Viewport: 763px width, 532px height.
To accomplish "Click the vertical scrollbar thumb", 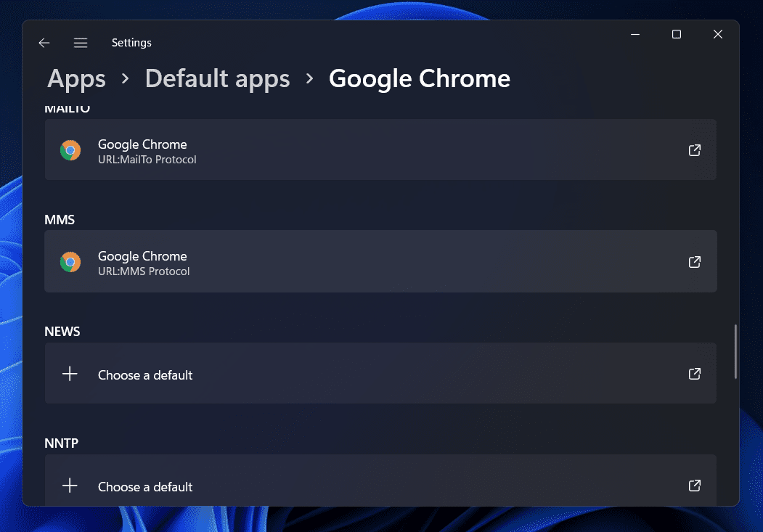I will [735, 351].
